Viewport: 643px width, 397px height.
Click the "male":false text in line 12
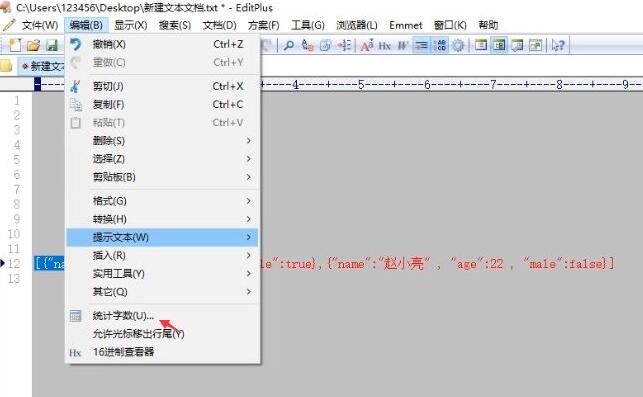pyautogui.click(x=565, y=263)
